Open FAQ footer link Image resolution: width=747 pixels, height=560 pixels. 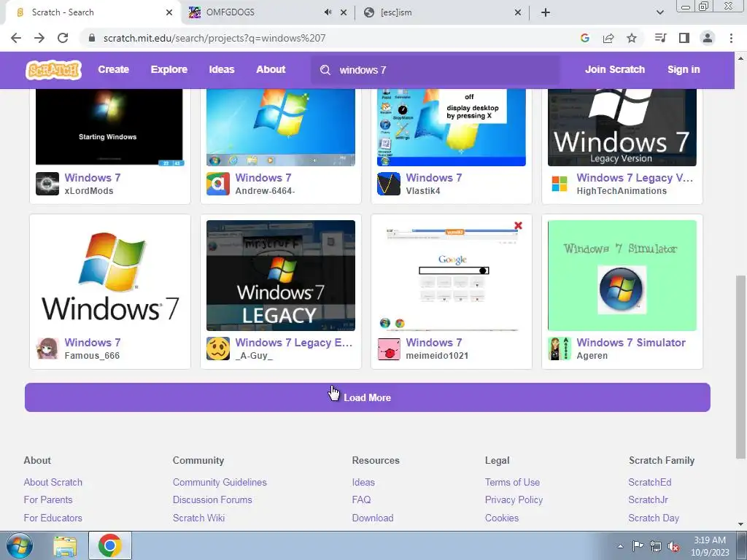pos(361,499)
